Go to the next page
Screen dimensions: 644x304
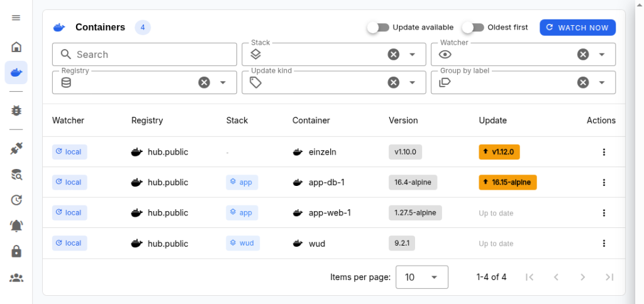click(x=583, y=278)
